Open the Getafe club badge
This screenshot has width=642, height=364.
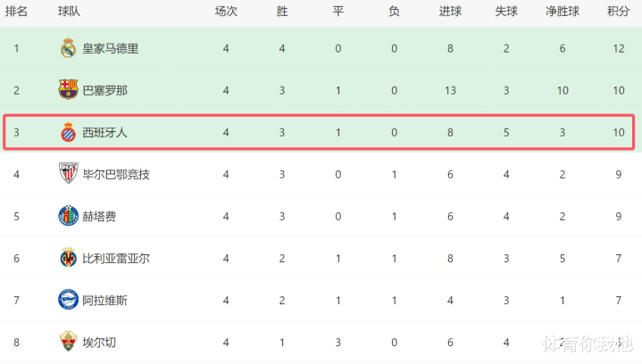tap(68, 216)
